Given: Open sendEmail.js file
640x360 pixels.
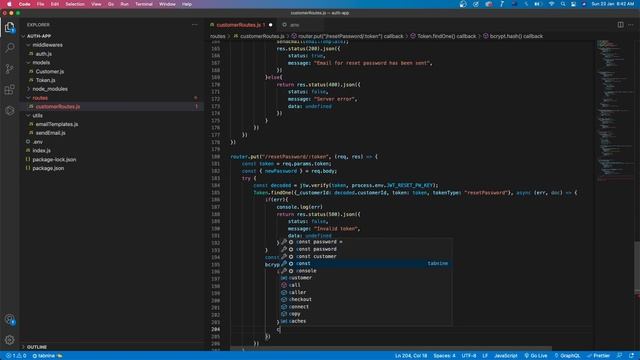Looking at the screenshot, I should [x=50, y=133].
